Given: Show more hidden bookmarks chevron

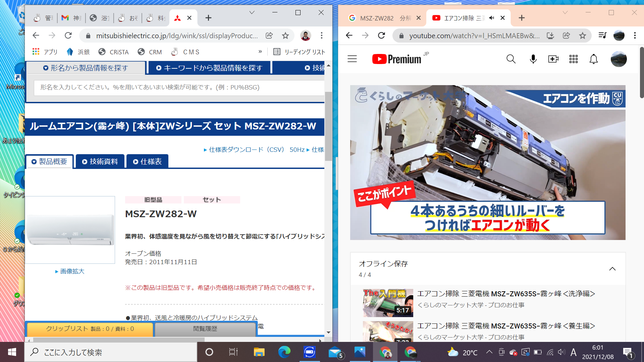Looking at the screenshot, I should coord(260,52).
